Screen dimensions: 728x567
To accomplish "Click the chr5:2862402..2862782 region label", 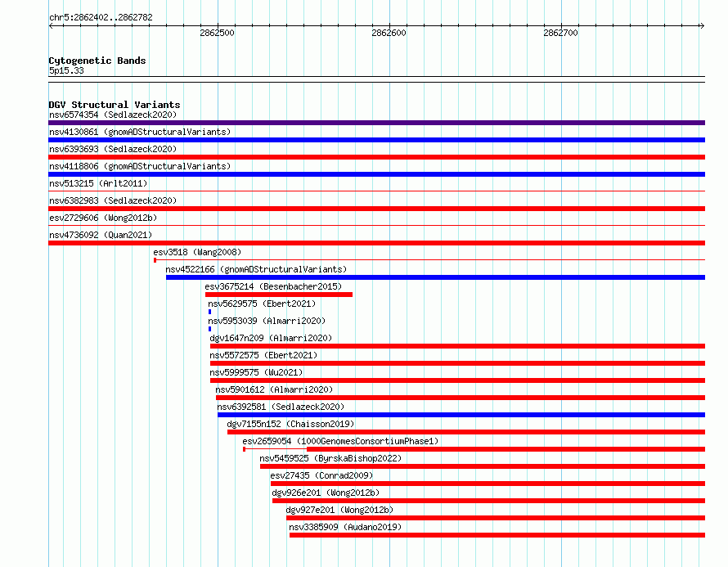I will click(101, 17).
